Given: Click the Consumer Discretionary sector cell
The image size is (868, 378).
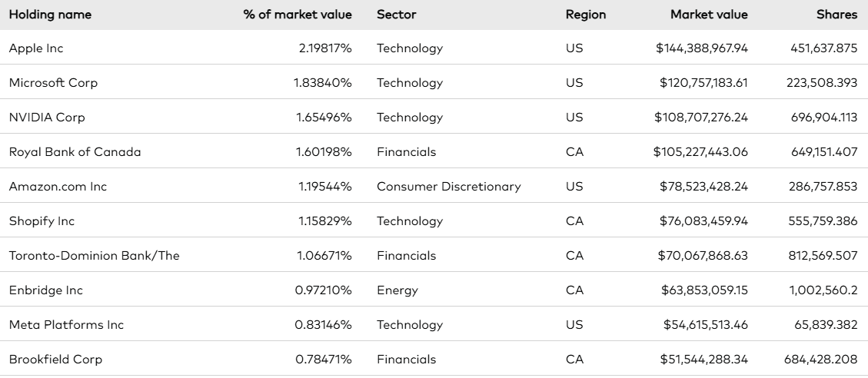Looking at the screenshot, I should (448, 187).
